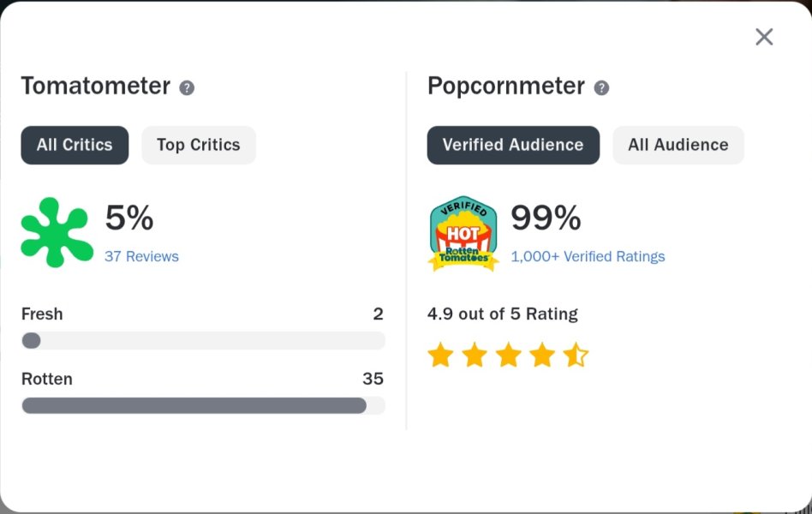Screen dimensions: 812x514
Task: Switch to Top Critics
Action: (199, 145)
